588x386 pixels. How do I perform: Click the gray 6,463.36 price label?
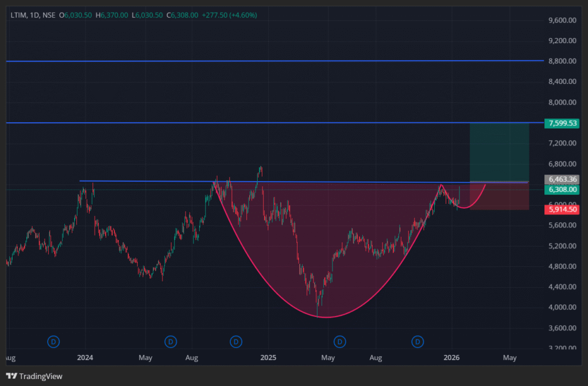(562, 179)
